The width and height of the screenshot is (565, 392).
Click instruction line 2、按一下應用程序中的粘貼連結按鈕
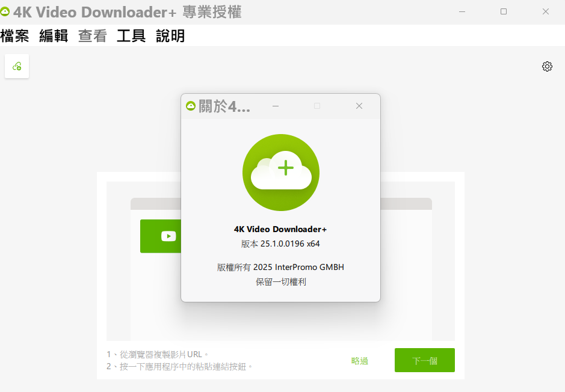point(179,367)
